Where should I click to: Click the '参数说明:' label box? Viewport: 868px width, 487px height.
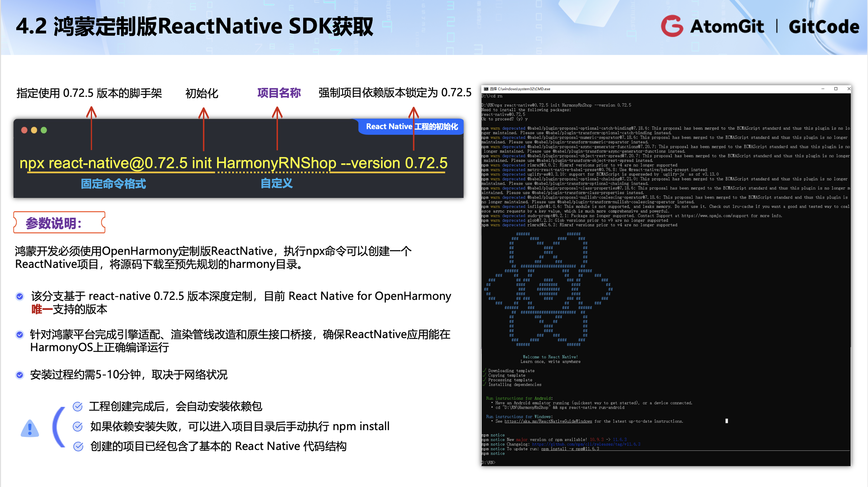pos(59,222)
